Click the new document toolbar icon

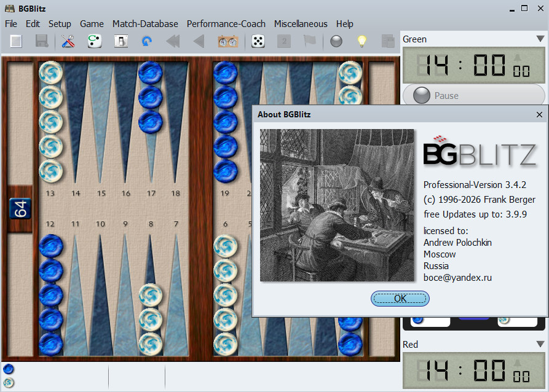tap(16, 42)
